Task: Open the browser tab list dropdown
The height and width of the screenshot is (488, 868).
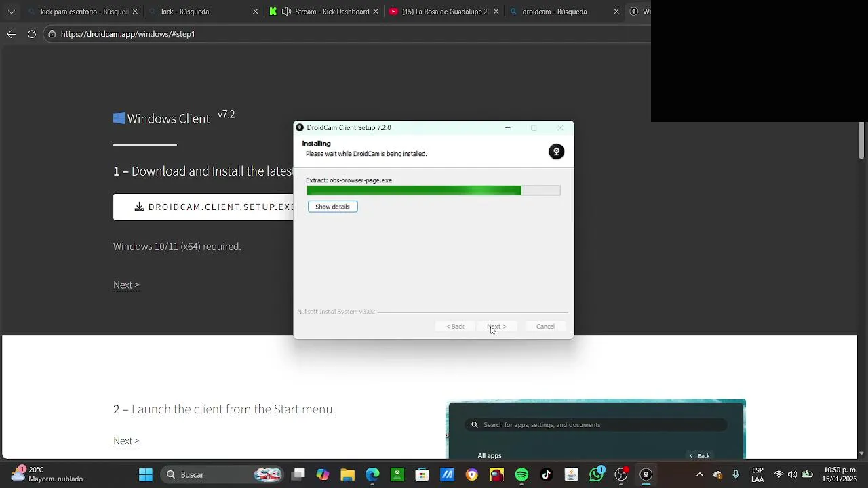Action: tap(12, 12)
